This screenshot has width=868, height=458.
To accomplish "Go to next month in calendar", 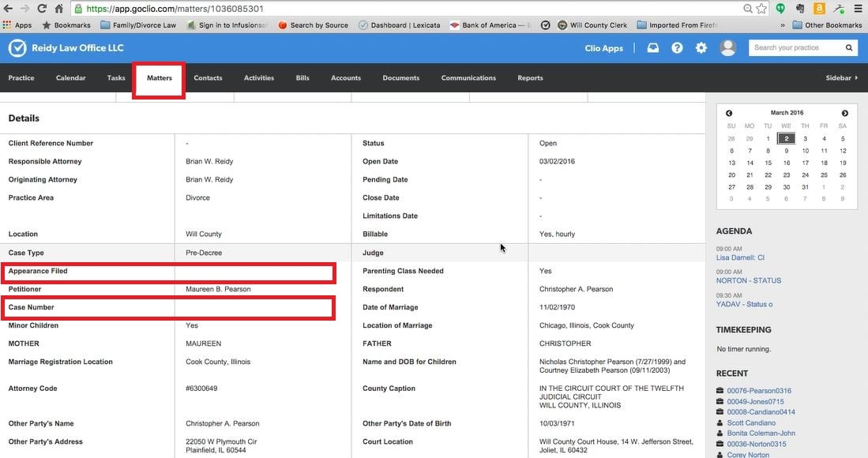I will (844, 114).
